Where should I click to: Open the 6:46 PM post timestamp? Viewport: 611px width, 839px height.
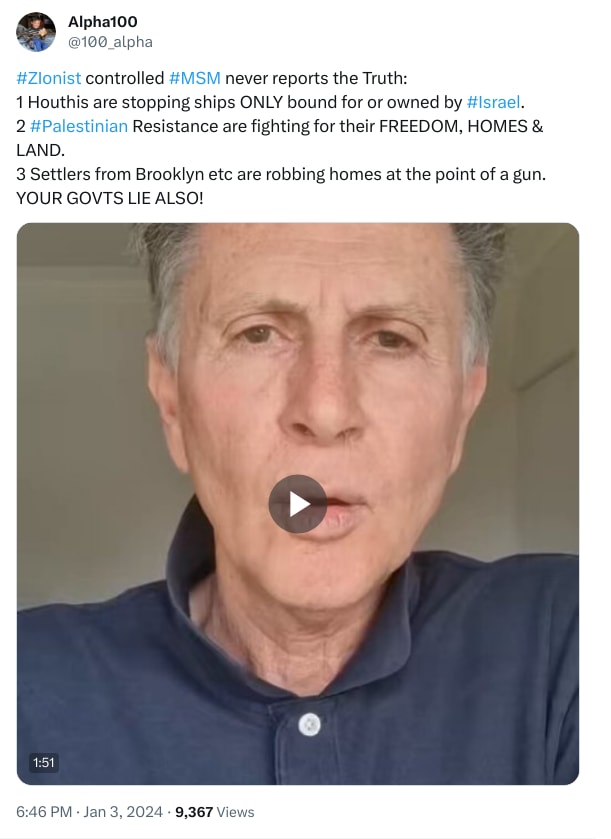(x=44, y=812)
